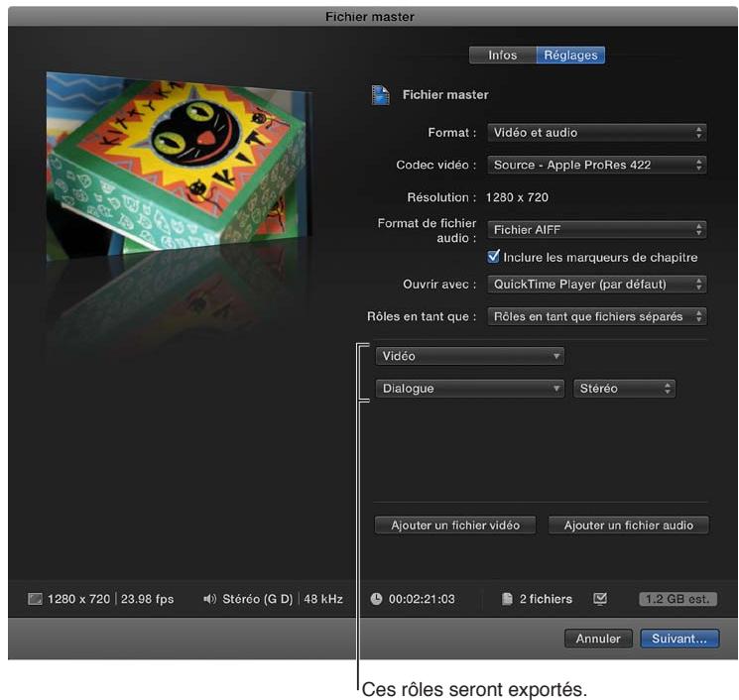Select the Réglages tab
The height and width of the screenshot is (700, 739).
click(x=570, y=56)
